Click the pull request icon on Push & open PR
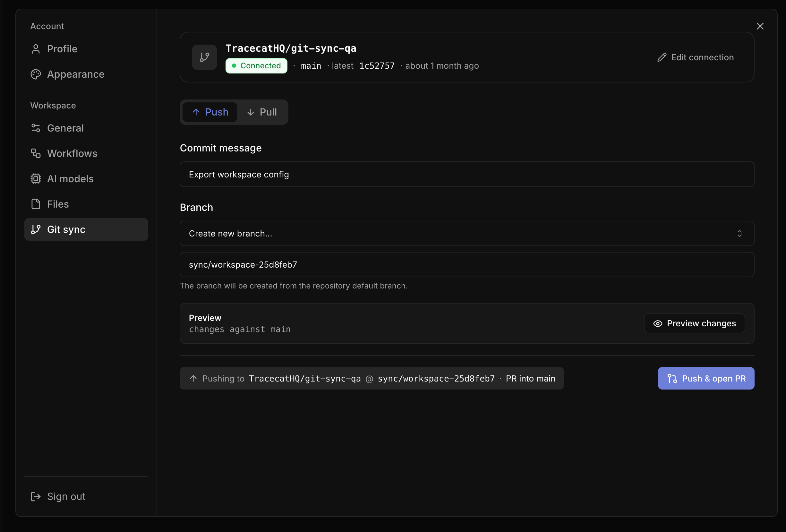Viewport: 786px width, 532px height. [x=672, y=378]
